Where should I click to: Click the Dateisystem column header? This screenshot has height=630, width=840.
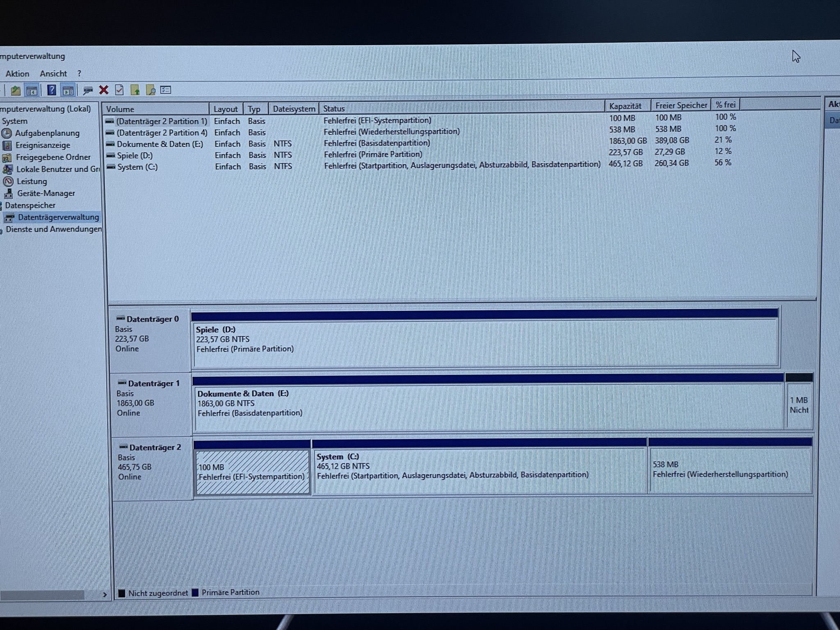(x=294, y=109)
